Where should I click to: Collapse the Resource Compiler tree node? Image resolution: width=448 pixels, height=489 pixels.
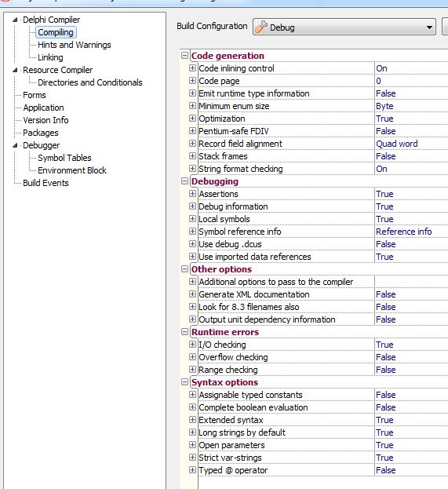[x=15, y=70]
